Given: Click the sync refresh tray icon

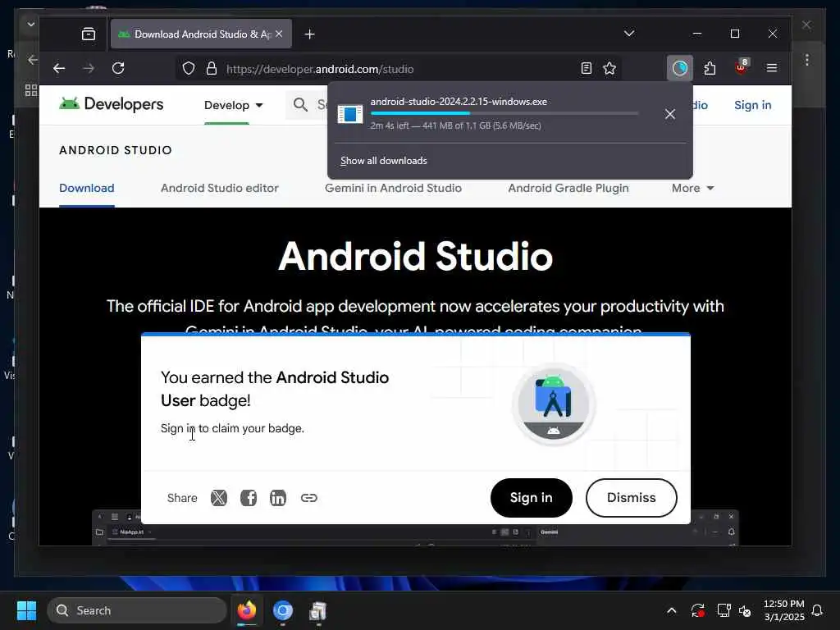Looking at the screenshot, I should 697,610.
